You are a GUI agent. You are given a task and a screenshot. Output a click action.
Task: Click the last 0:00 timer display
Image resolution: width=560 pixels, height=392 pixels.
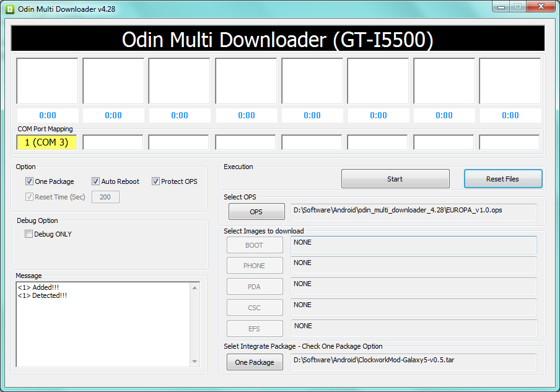pyautogui.click(x=510, y=115)
